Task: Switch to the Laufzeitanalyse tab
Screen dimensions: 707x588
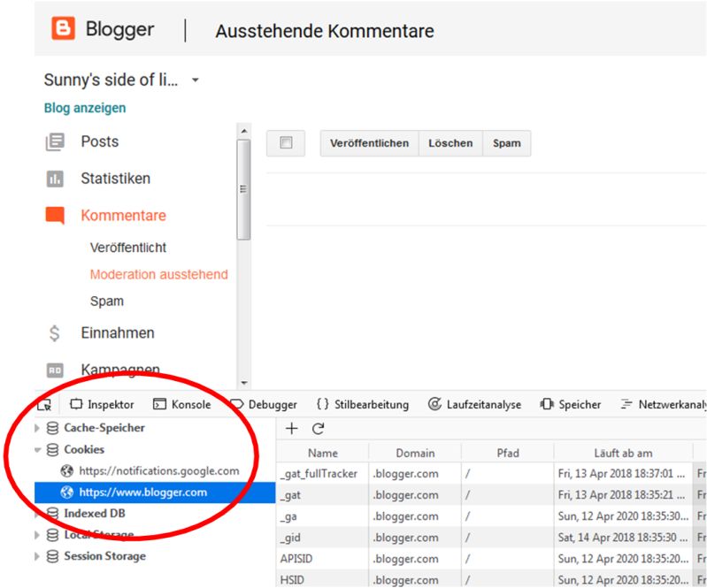Action: (x=475, y=405)
